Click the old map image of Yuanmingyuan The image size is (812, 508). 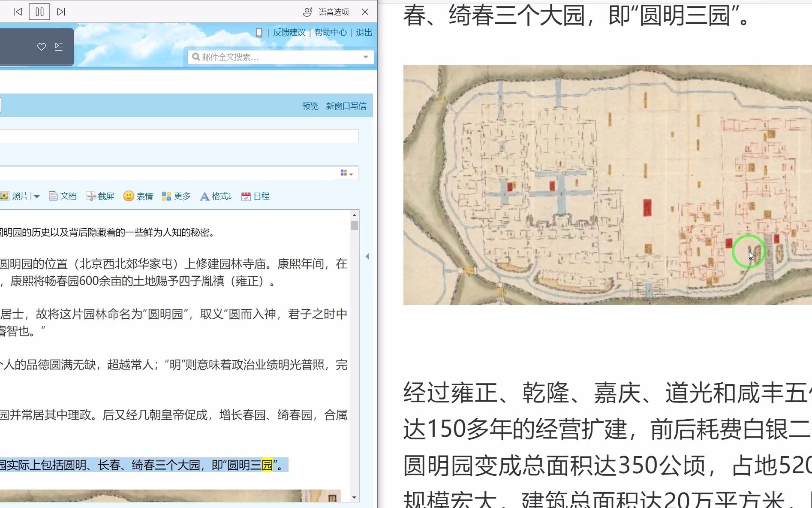tap(607, 185)
